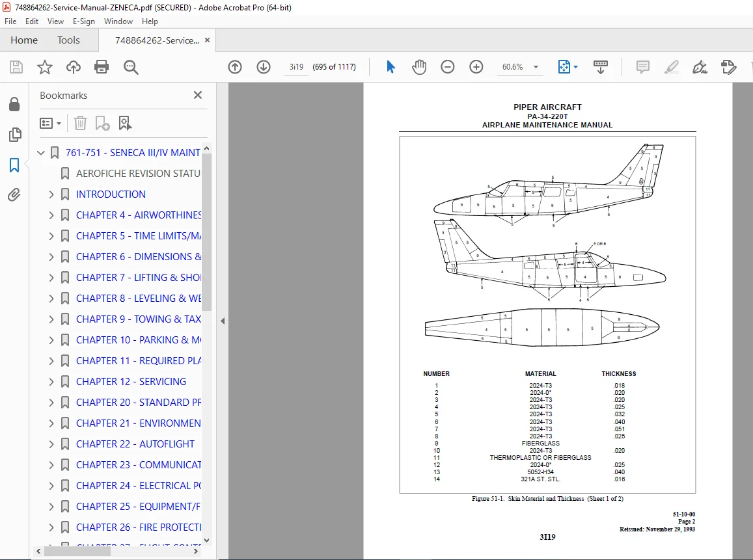Add document to starred with star icon

[x=45, y=67]
